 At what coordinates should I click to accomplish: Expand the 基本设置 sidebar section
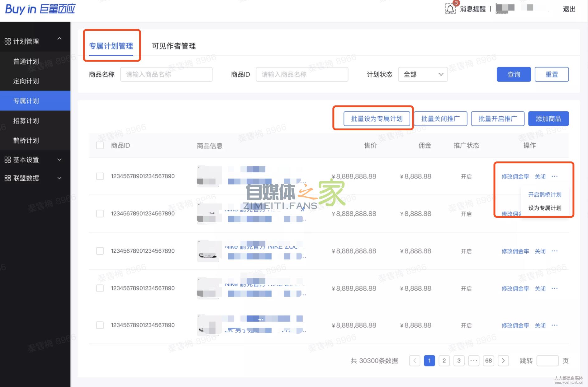(x=59, y=160)
